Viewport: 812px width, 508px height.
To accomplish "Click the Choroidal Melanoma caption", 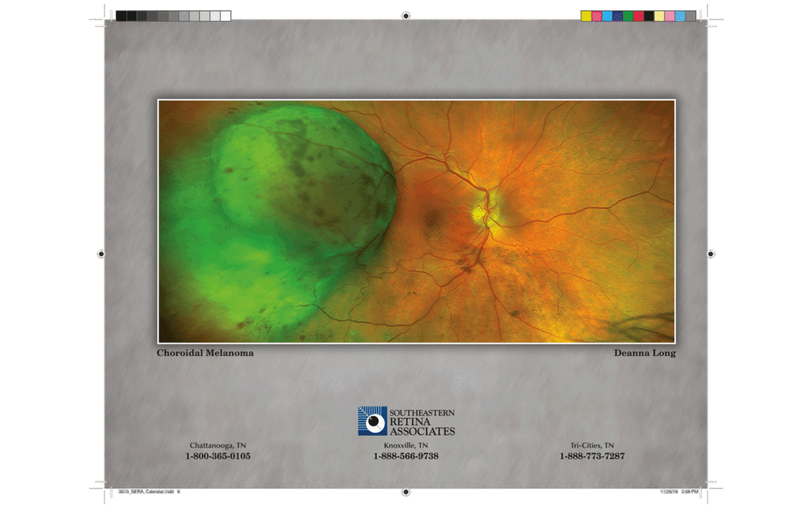I will click(x=205, y=353).
